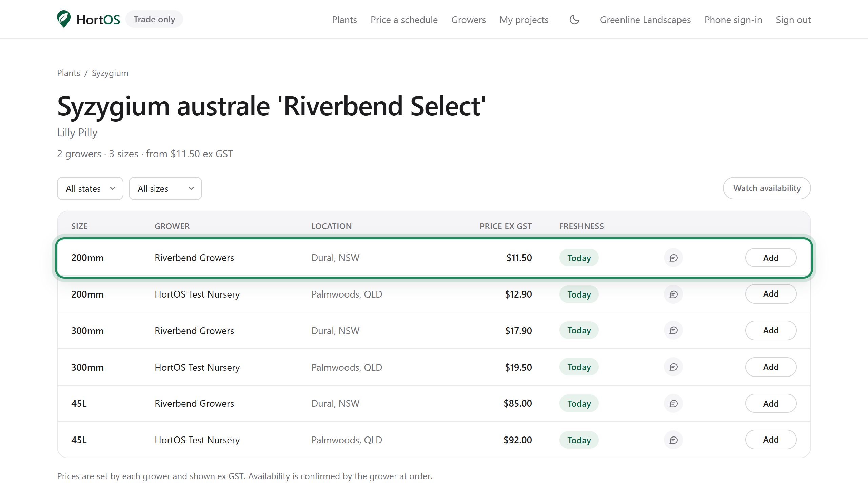Click Greenline Landscapes account link
The image size is (868, 488).
pos(645,20)
